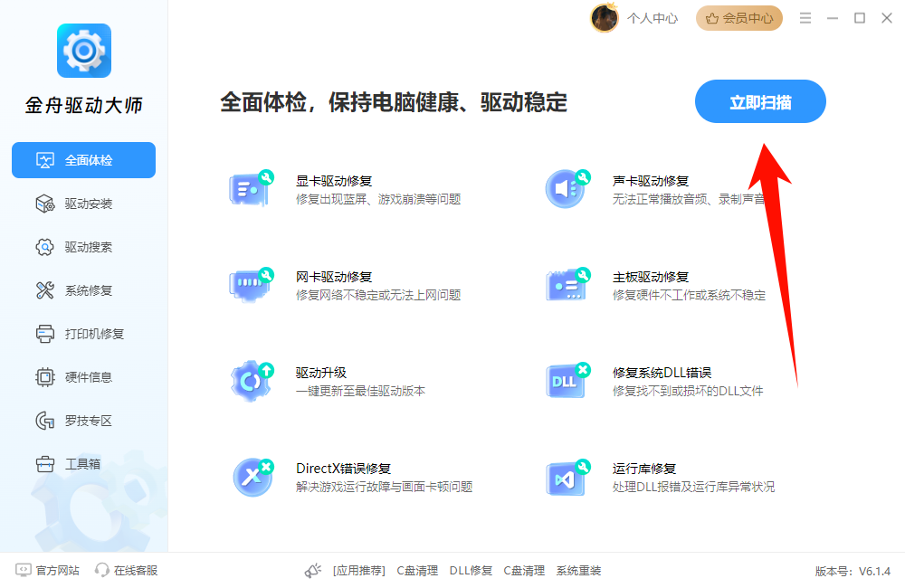Open 修复系统DLL错误 DLL icon
This screenshot has width=905, height=588.
click(x=568, y=381)
